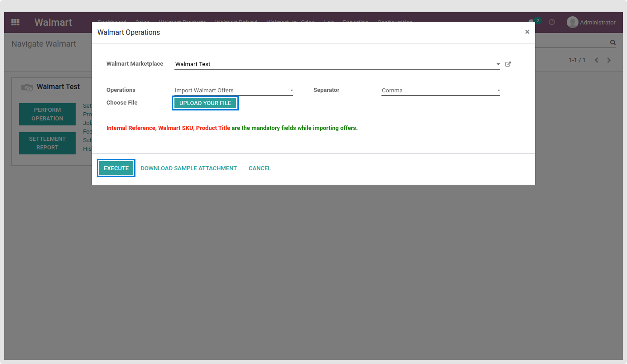Image resolution: width=627 pixels, height=364 pixels.
Task: Open the clock activities icon
Action: point(552,22)
